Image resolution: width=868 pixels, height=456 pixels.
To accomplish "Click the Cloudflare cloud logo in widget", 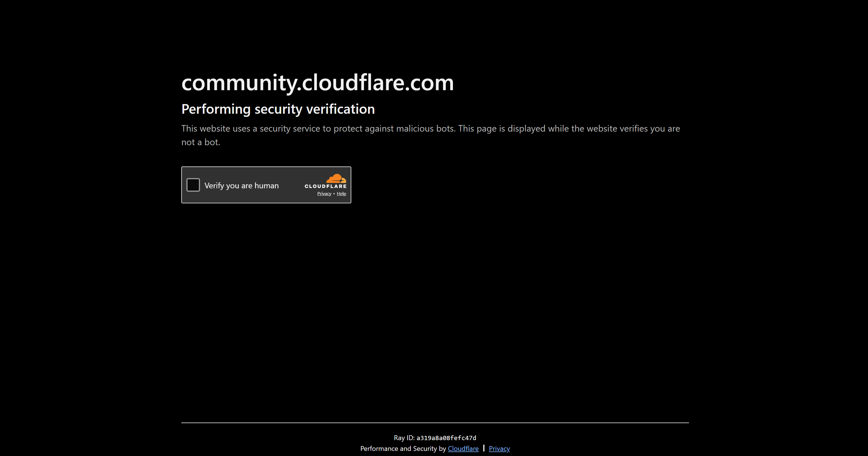I will [x=336, y=178].
